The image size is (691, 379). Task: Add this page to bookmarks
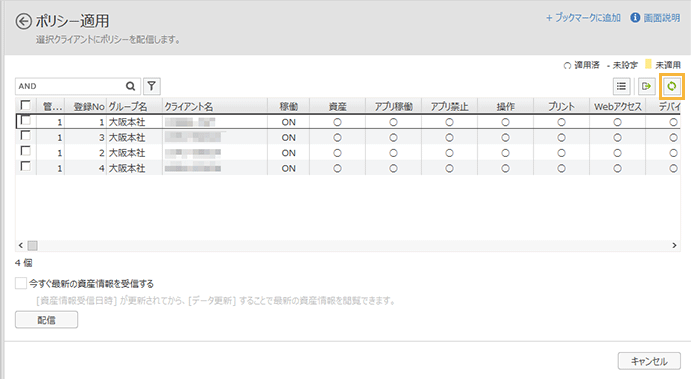click(x=583, y=18)
